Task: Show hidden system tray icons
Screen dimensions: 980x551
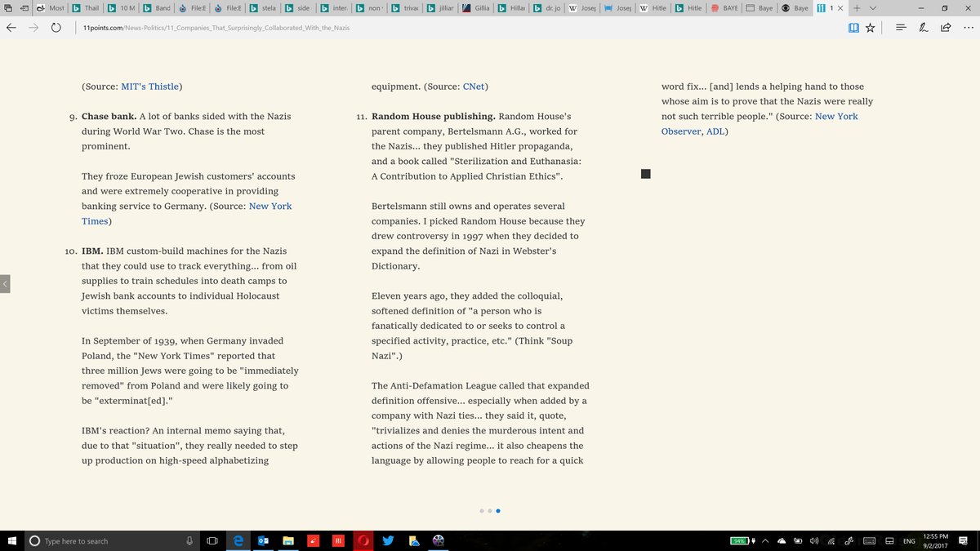Action: tap(769, 540)
